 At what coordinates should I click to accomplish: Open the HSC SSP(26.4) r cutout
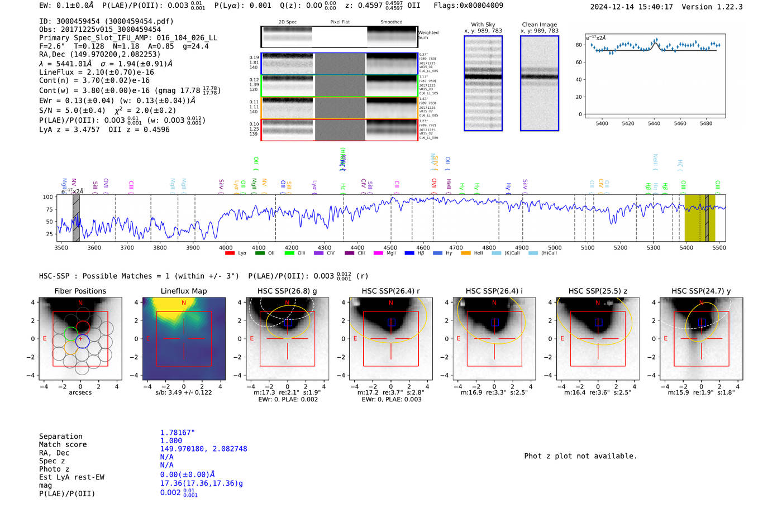(391, 339)
